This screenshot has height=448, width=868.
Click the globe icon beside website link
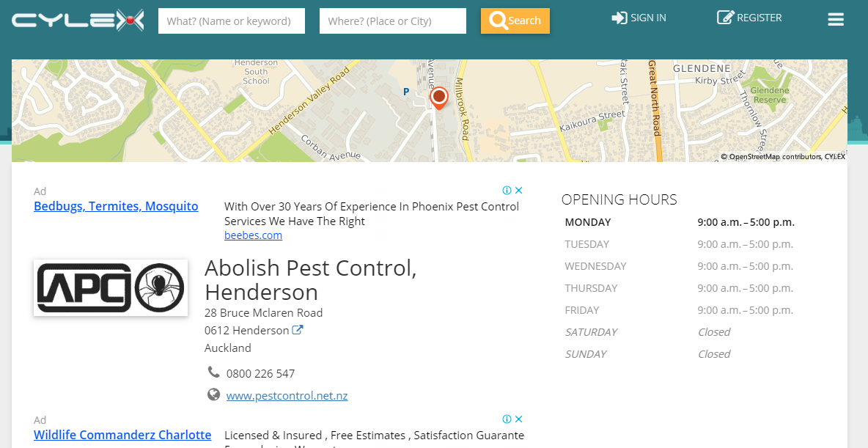click(213, 394)
